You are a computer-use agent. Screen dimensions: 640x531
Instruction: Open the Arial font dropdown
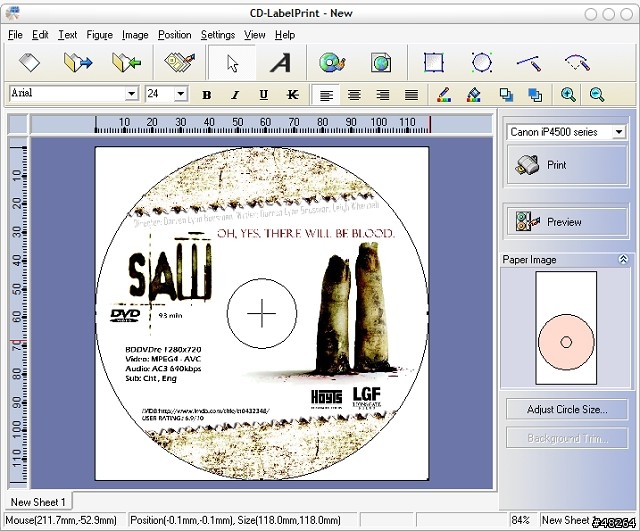(131, 93)
